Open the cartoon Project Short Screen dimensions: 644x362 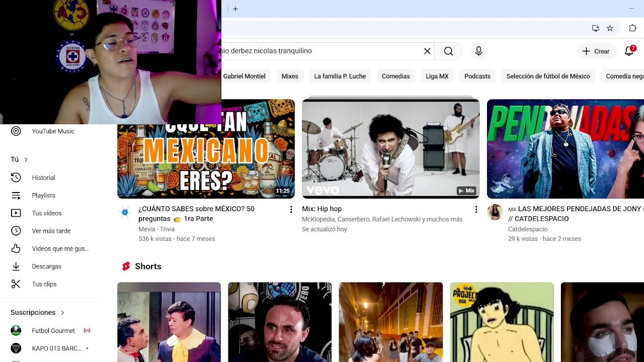tap(502, 322)
